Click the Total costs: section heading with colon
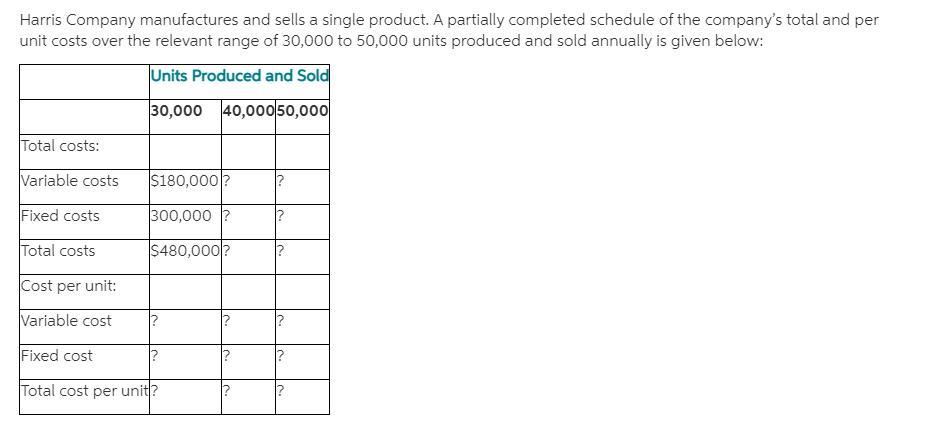Viewport: 926px width, 421px height. tap(60, 146)
